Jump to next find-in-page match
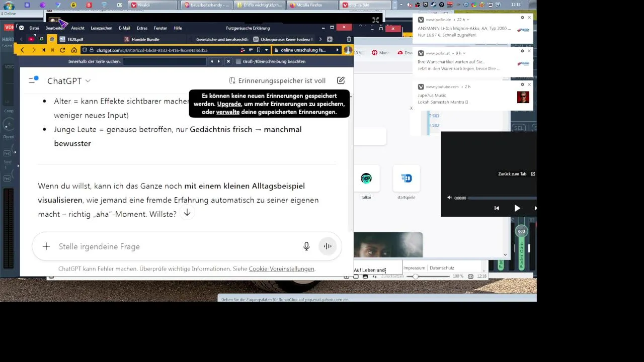This screenshot has height=362, width=644. click(x=219, y=61)
